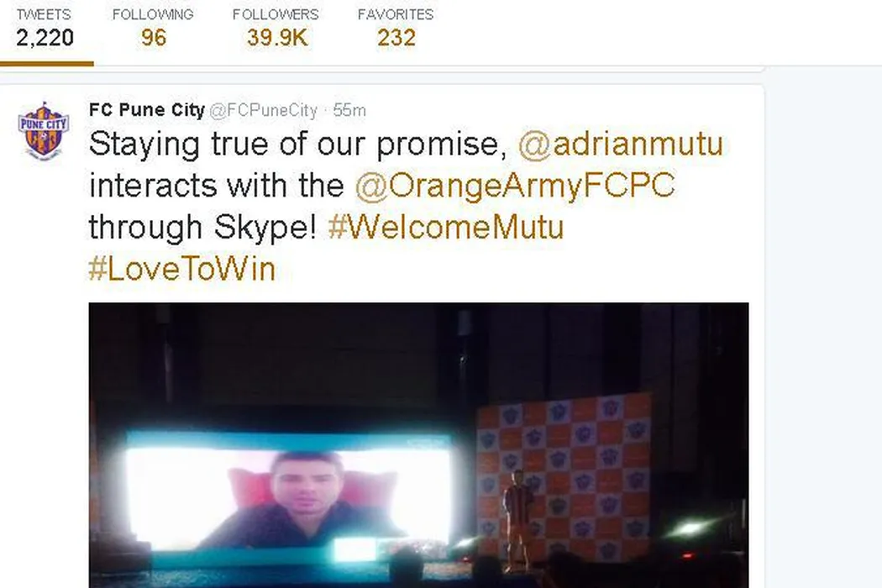Screen dimensions: 882x588
Task: Switch to the Following tab label
Action: [153, 14]
